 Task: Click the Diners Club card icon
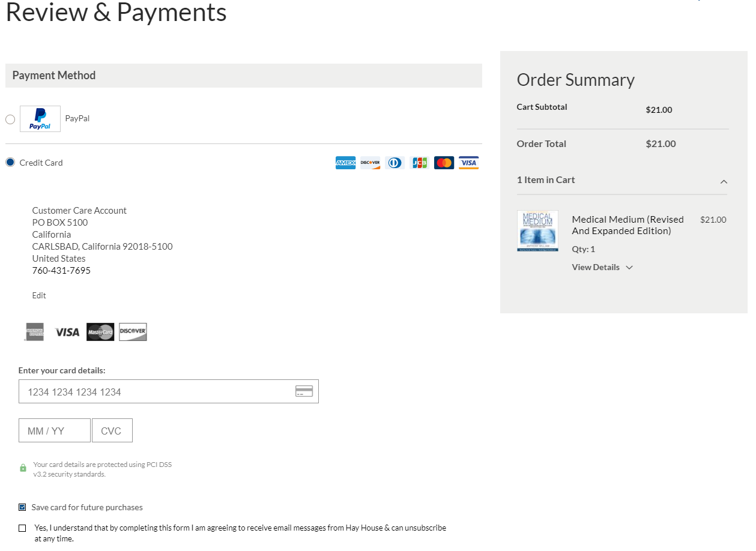coord(395,163)
